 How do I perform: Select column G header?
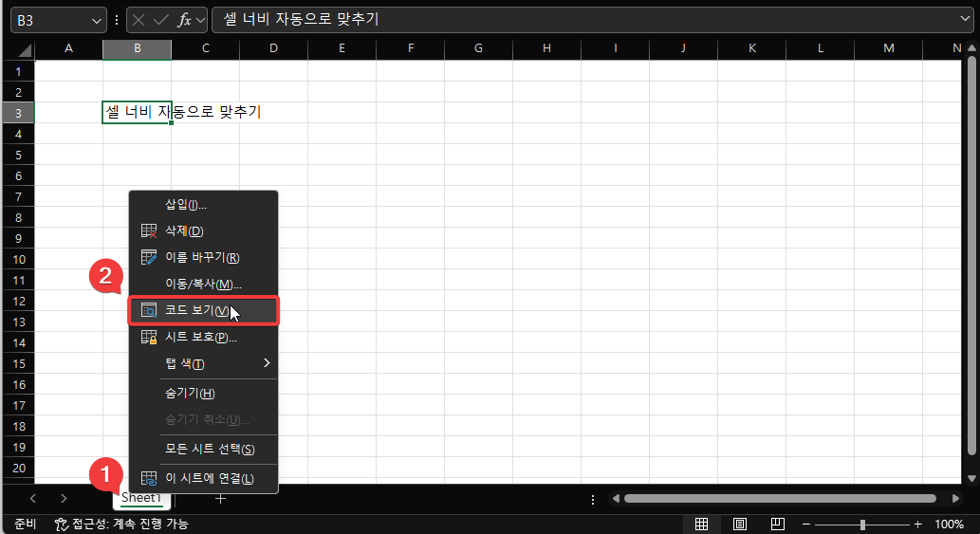tap(478, 48)
